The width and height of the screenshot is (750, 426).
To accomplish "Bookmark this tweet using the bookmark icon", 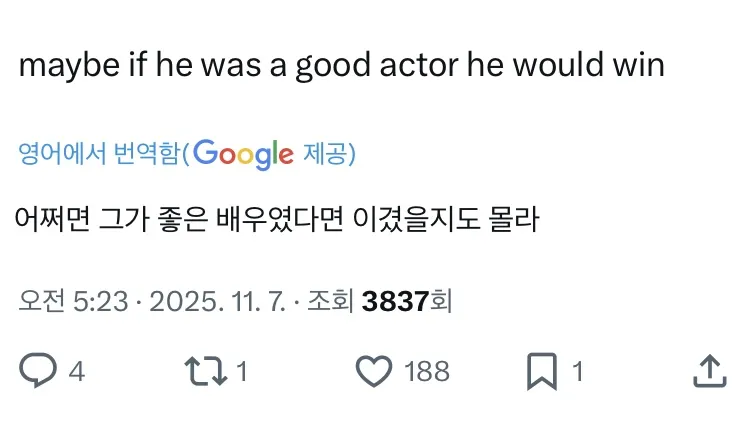I will [540, 372].
